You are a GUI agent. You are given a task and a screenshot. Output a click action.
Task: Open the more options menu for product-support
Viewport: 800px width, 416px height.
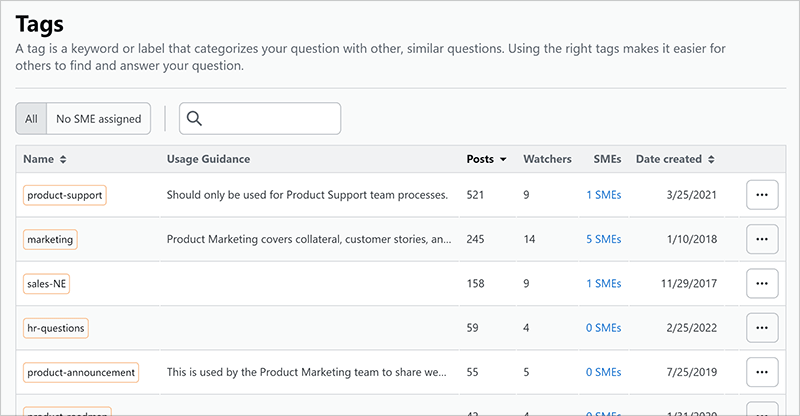[x=762, y=195]
